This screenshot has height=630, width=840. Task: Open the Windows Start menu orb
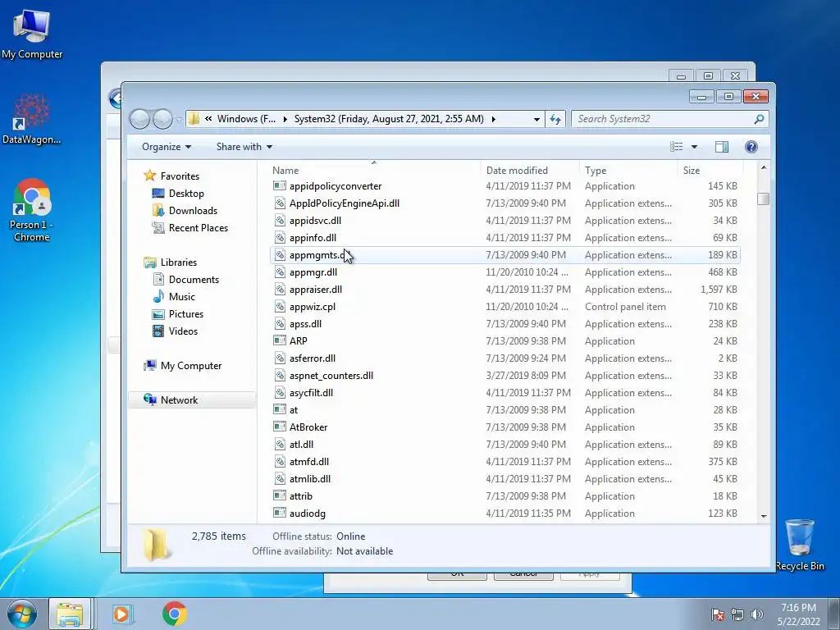click(x=22, y=614)
